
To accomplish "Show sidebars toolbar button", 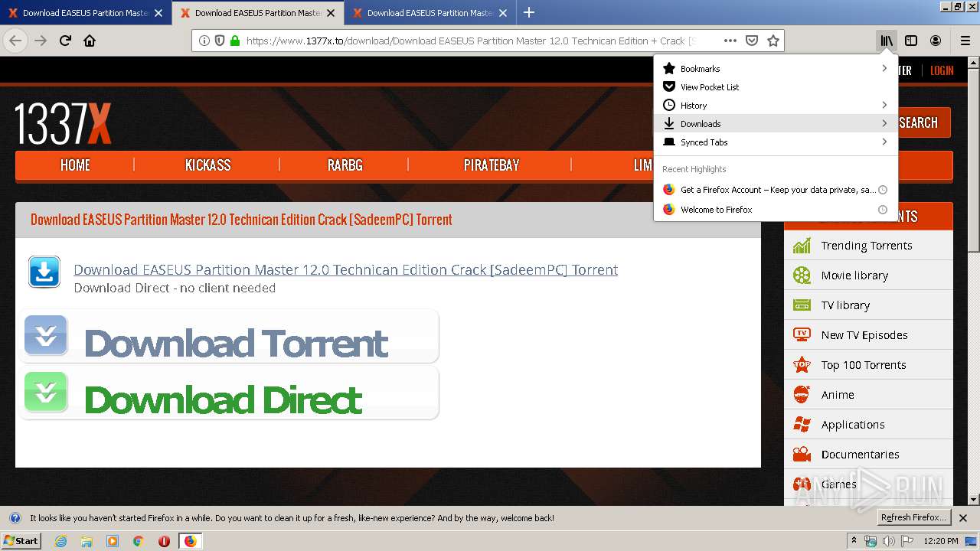I will (x=911, y=41).
